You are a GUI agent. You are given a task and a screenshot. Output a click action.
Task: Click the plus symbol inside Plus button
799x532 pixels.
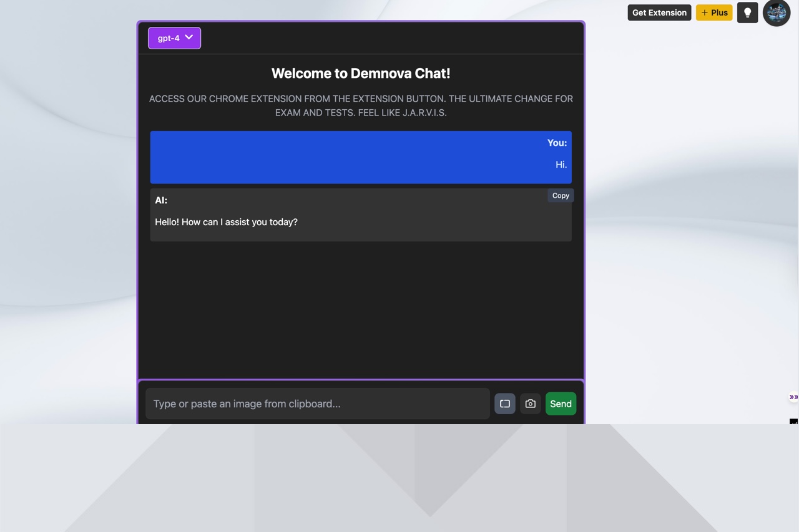(x=705, y=12)
